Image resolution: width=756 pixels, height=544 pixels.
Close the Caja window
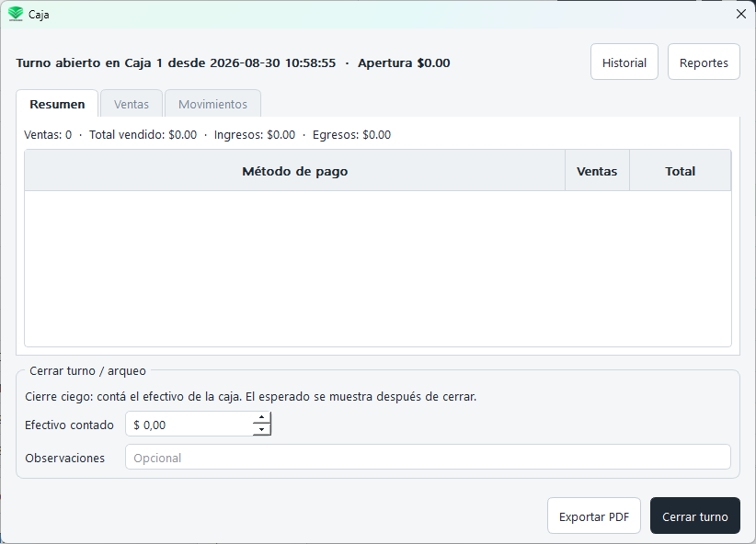point(741,14)
